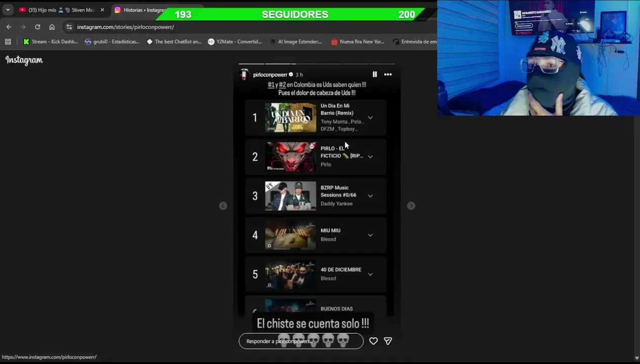The image size is (640, 364).
Task: Open The best ChatBot bookmark
Action: click(x=174, y=41)
